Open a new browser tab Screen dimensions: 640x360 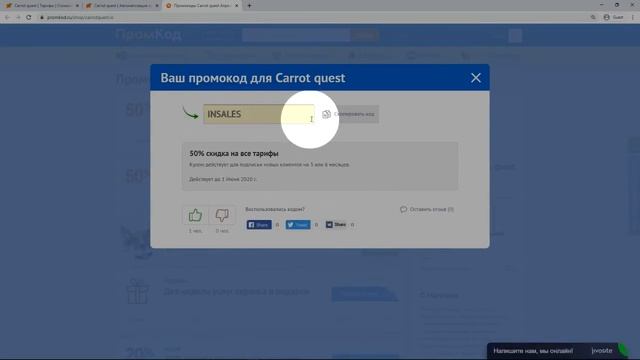coord(249,6)
